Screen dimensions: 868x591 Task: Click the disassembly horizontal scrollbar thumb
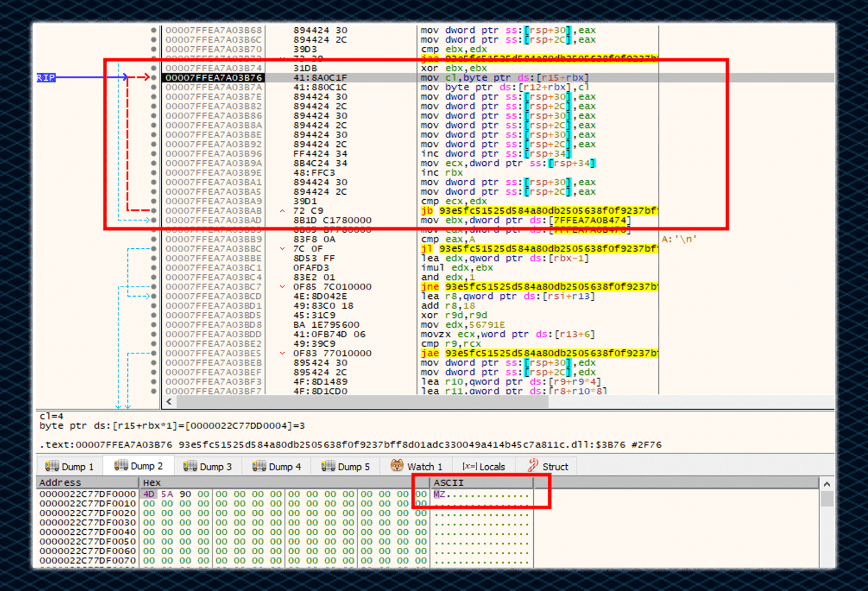[363, 401]
